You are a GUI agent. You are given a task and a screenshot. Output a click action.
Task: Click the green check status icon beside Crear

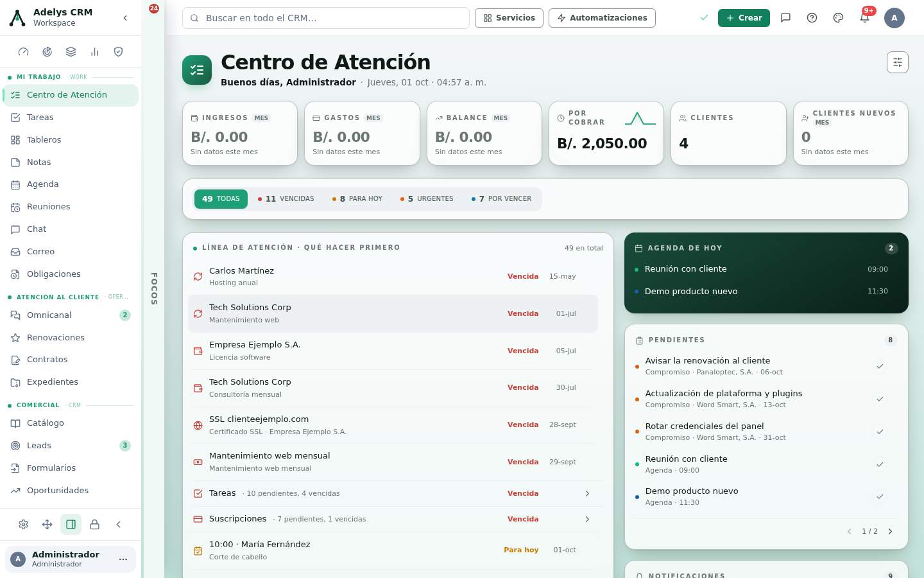pos(704,18)
